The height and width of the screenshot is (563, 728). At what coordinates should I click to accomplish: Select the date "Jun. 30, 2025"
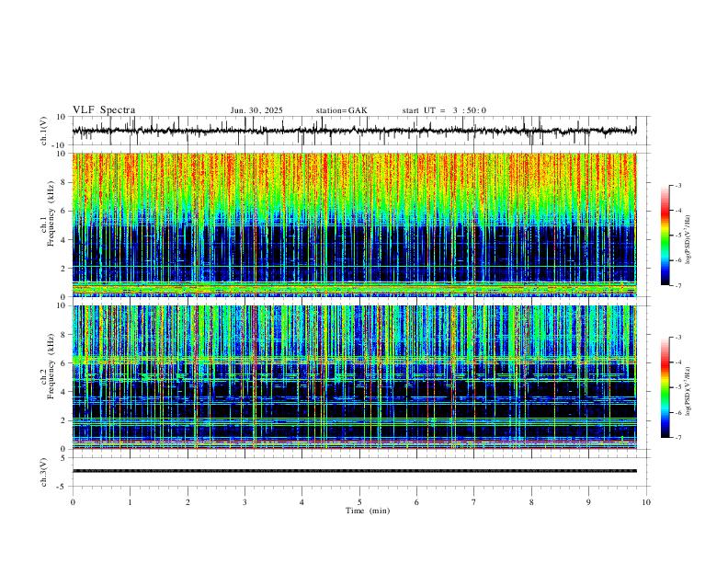[x=256, y=110]
